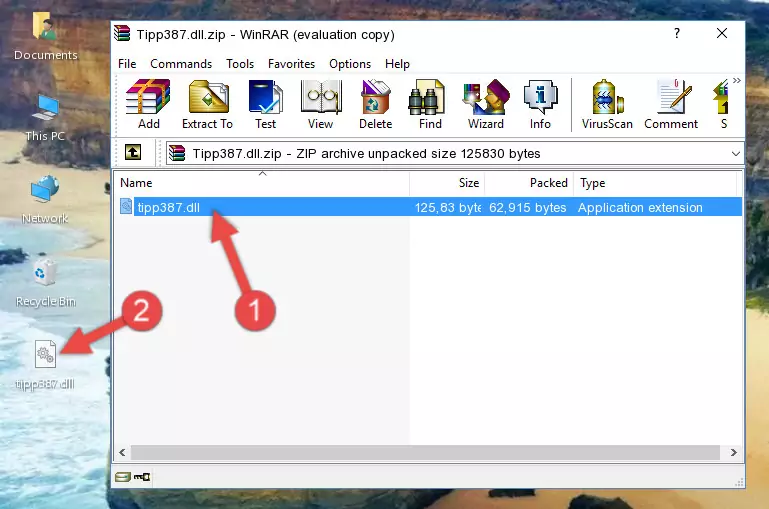
Task: Open the Options menu
Action: (350, 64)
